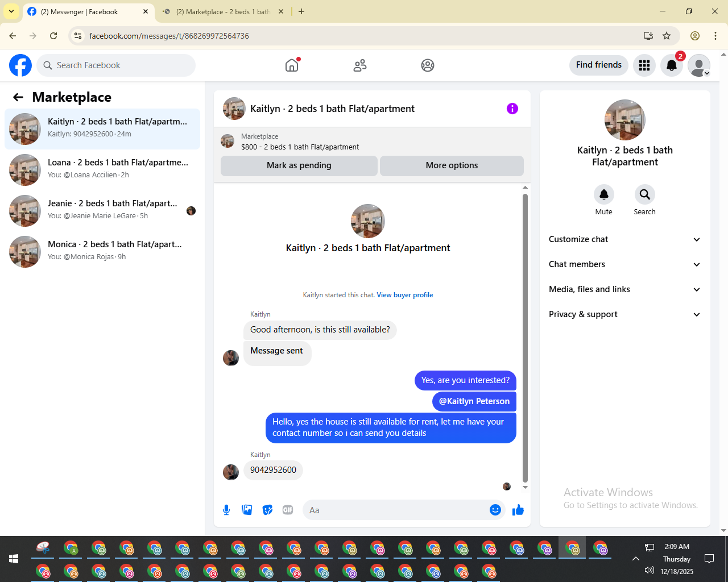Show hidden system tray icons
728x582 pixels.
[x=636, y=559]
